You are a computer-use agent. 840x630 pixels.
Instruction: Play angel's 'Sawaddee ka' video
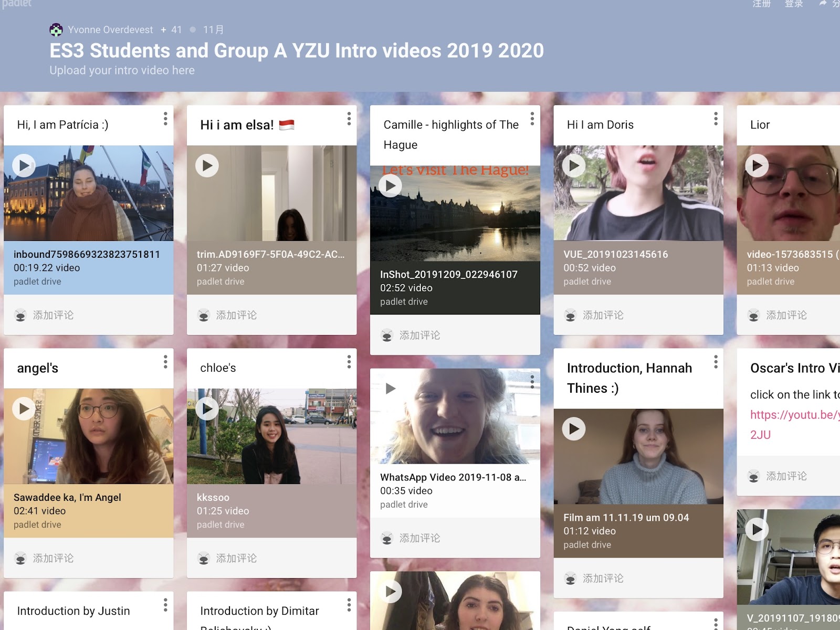(x=24, y=409)
